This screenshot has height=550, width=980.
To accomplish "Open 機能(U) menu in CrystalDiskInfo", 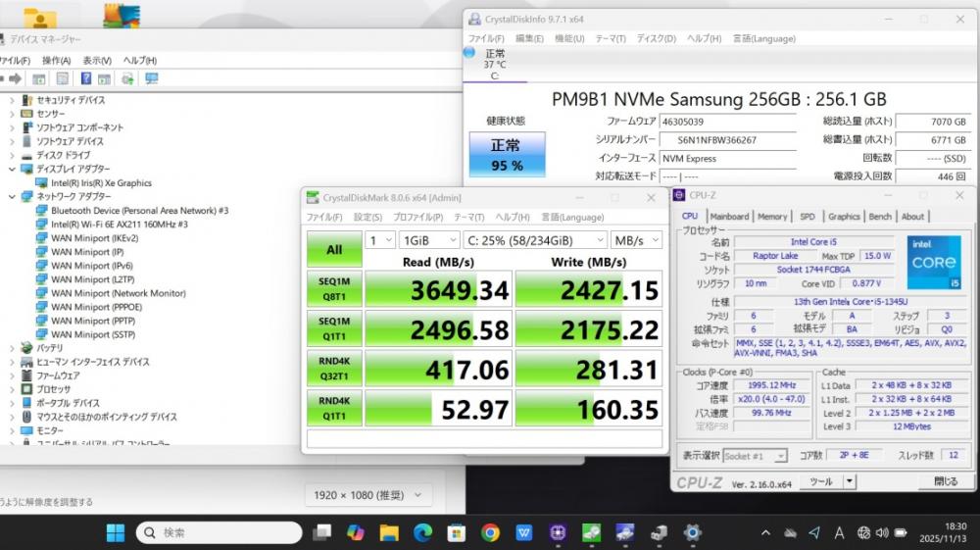I will 568,38.
